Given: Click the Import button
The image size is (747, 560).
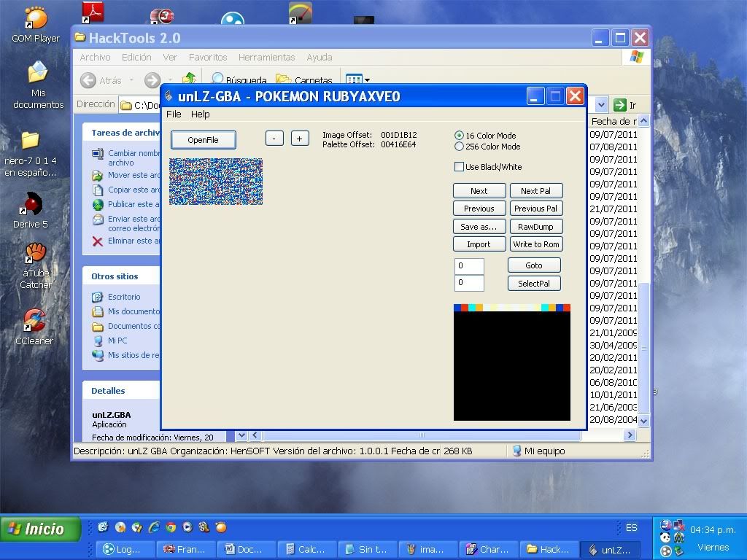Looking at the screenshot, I should point(479,244).
